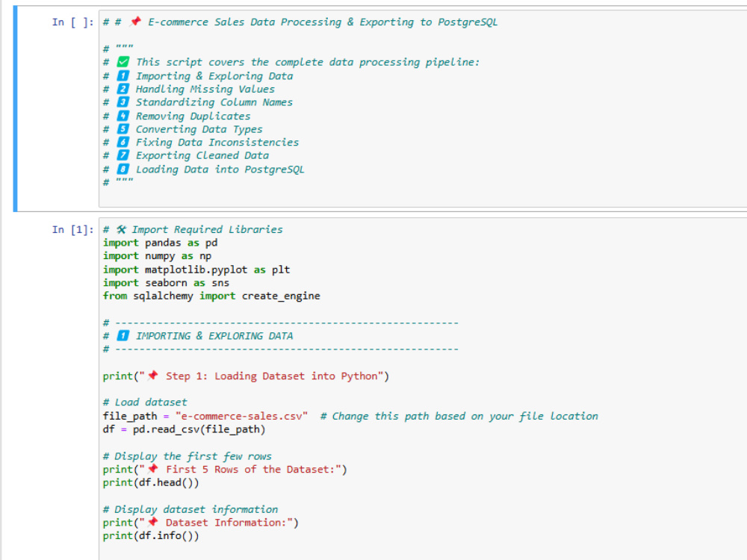Click number 1 emoji before 'Importing & Exploring Data'
This screenshot has width=747, height=560.
coord(123,75)
